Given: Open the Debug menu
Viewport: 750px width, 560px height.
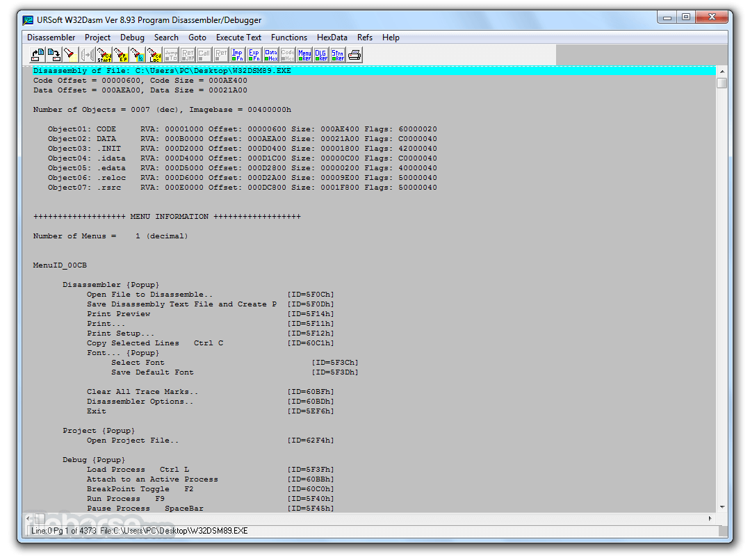Looking at the screenshot, I should (133, 38).
